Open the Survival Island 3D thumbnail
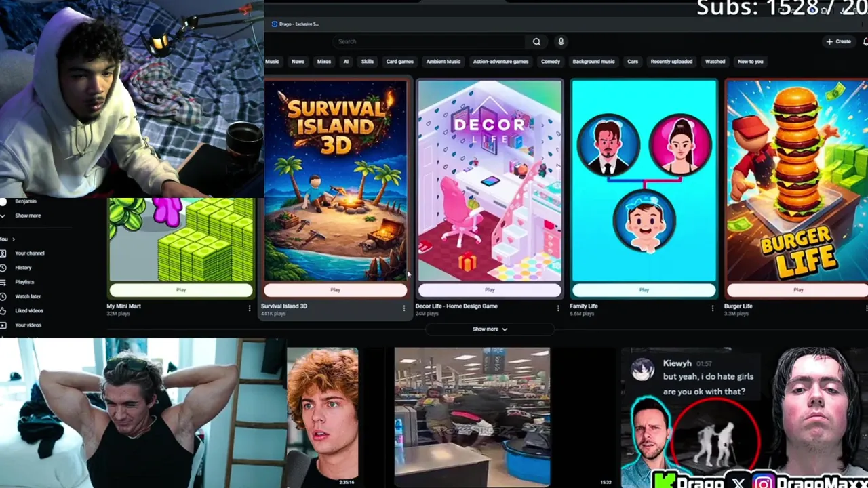The image size is (868, 488). pyautogui.click(x=335, y=180)
